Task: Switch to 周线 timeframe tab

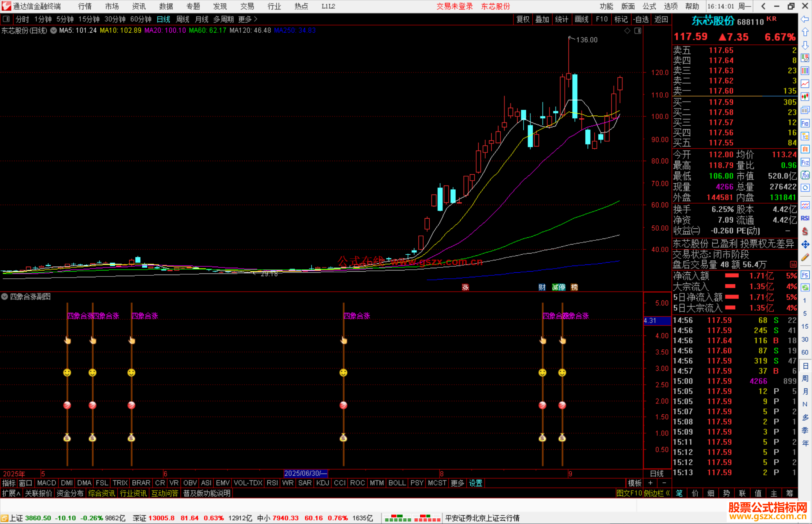Action: (x=183, y=19)
